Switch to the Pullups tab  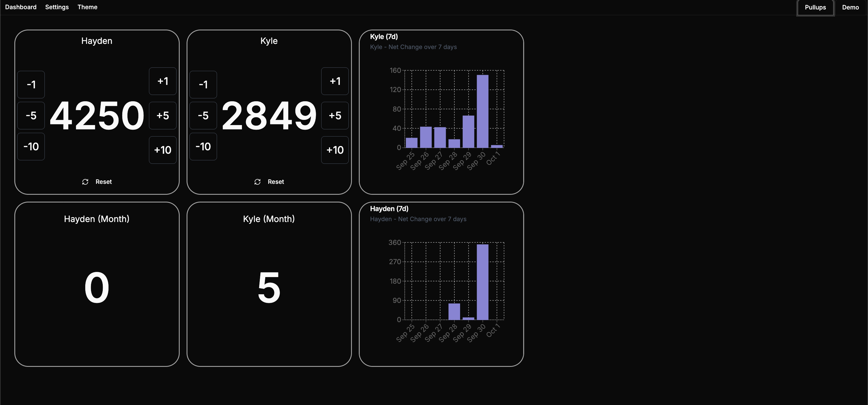pos(815,7)
